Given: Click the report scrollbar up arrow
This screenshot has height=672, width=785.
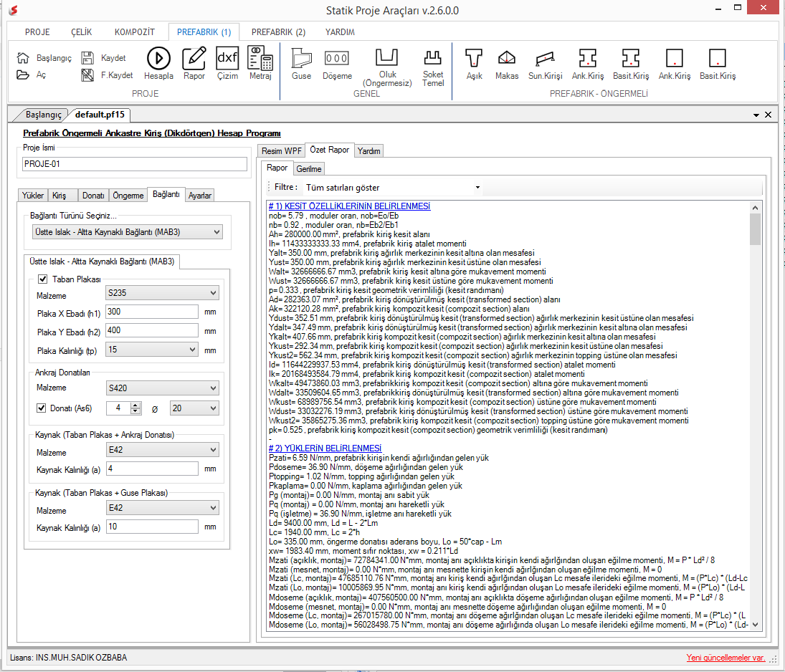Looking at the screenshot, I should coord(755,207).
